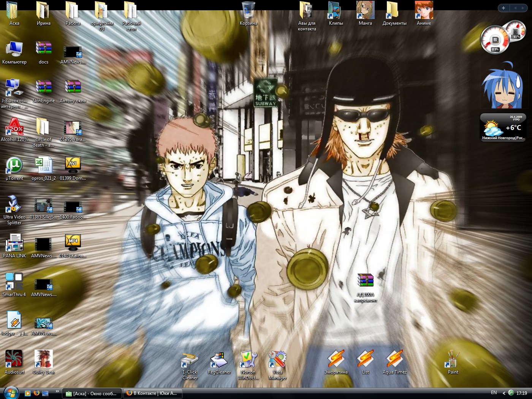Select the 01399.Dom AVI file
The image size is (532, 399).
(x=73, y=166)
